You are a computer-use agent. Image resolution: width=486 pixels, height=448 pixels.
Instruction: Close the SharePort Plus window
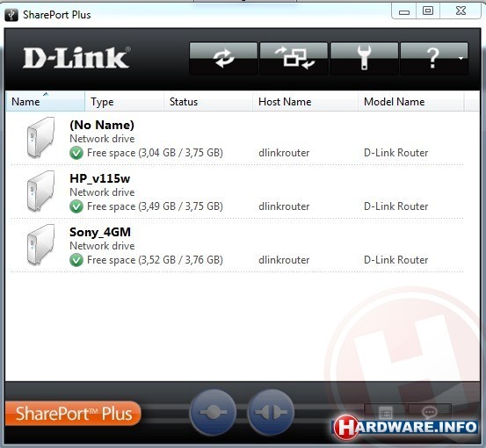tap(461, 11)
